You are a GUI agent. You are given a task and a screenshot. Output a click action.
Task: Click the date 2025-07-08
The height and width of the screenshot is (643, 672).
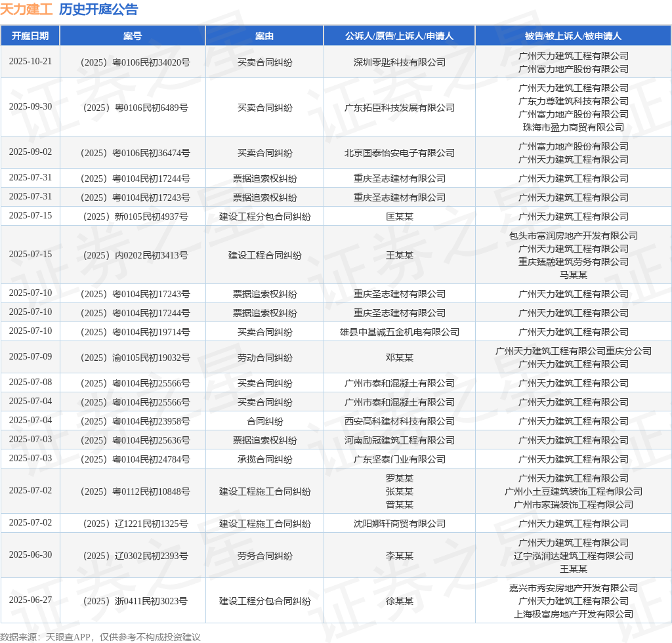coord(30,382)
